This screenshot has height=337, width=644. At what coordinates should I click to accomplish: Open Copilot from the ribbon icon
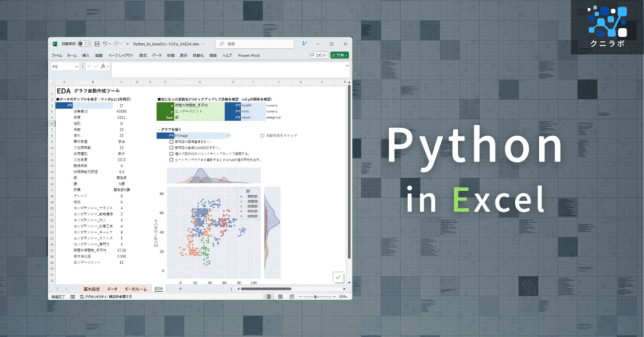pos(304,43)
